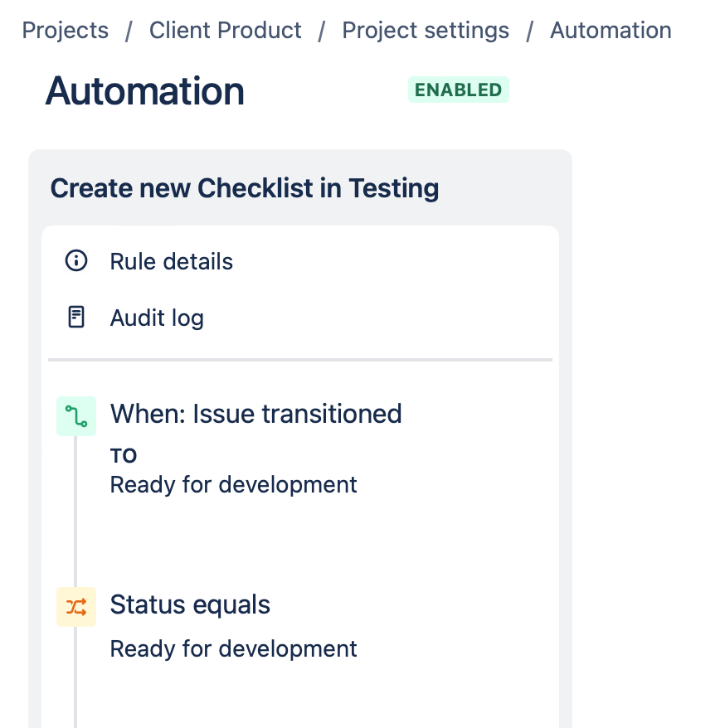Click the Automation page heading
The width and height of the screenshot is (725, 728).
[x=145, y=91]
